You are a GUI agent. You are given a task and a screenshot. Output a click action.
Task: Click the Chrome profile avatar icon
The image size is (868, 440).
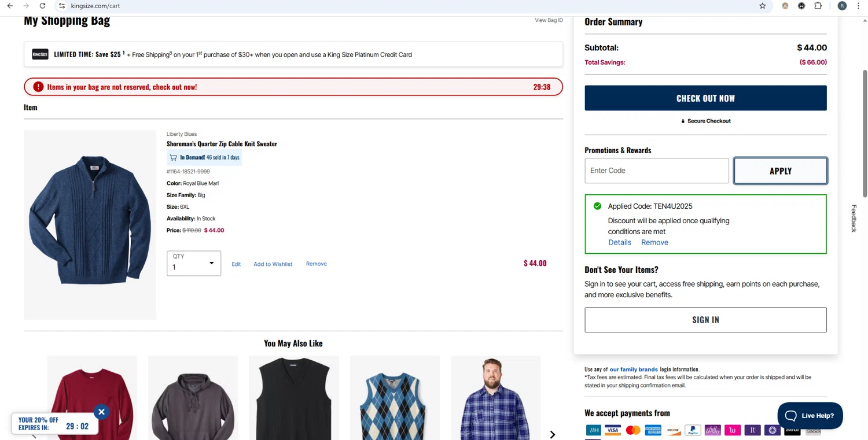(x=842, y=6)
